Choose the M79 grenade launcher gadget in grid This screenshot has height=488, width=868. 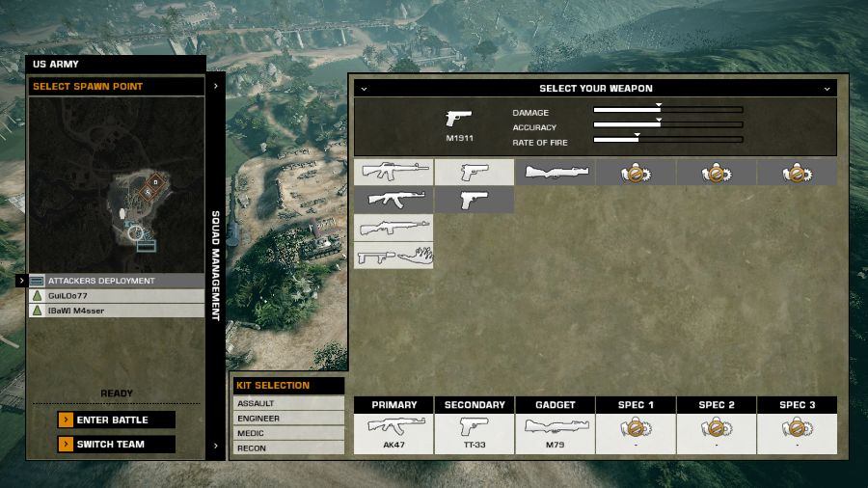pos(556,172)
